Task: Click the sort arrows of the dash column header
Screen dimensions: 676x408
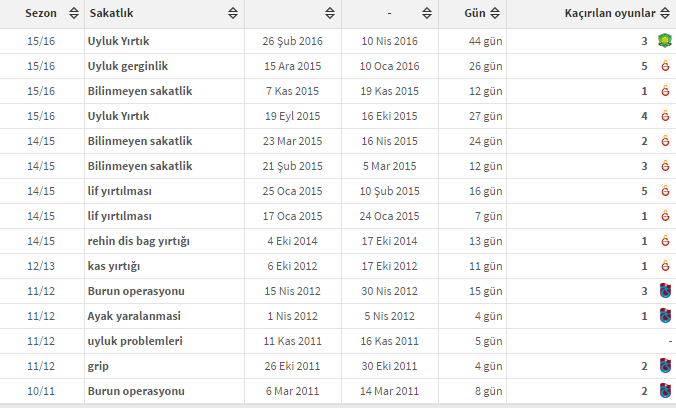Action: point(429,14)
